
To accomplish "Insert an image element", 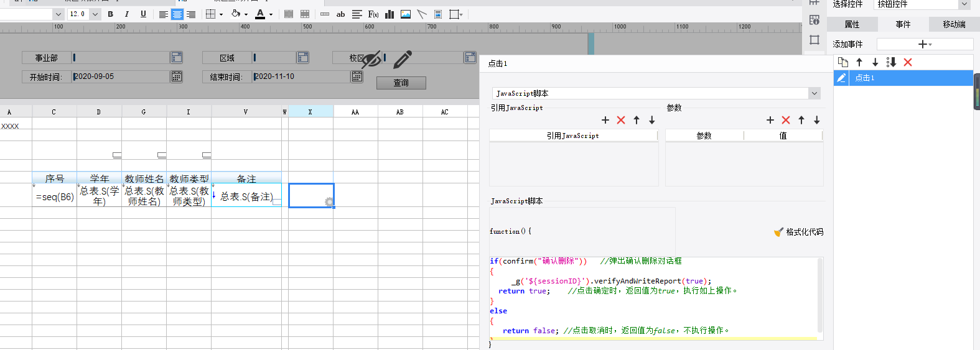I will 406,14.
